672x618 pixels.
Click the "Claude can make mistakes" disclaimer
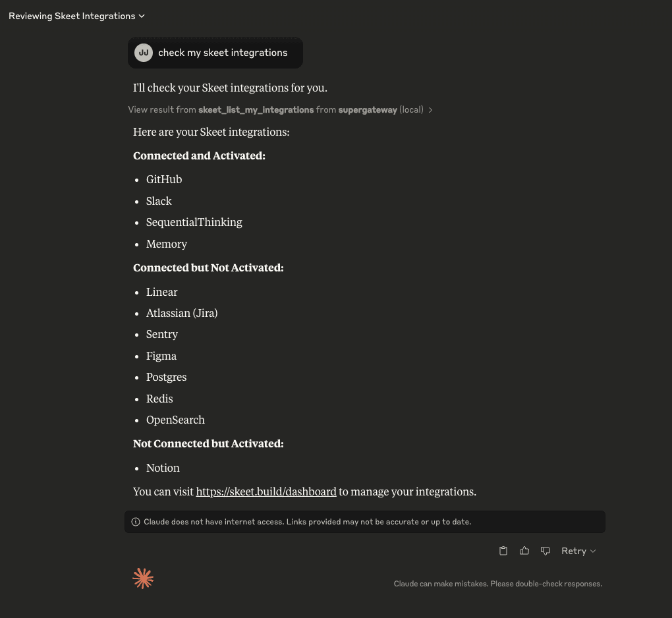497,584
